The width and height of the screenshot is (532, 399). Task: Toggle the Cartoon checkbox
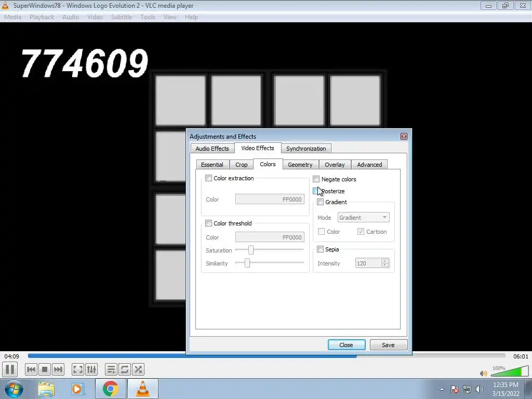point(361,231)
